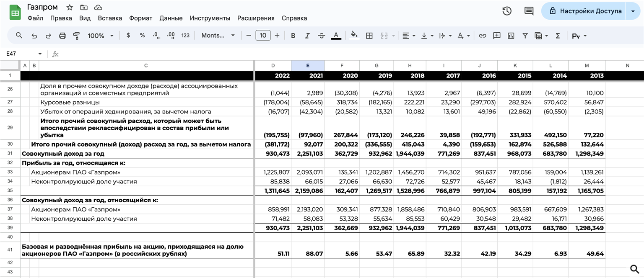Increase decimal places
Screen dimensions: 644x278
(171, 36)
